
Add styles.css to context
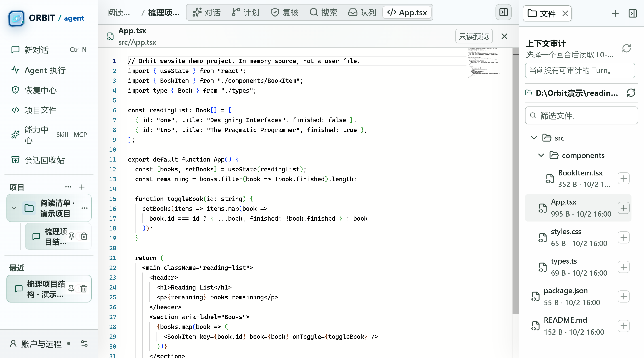(623, 237)
